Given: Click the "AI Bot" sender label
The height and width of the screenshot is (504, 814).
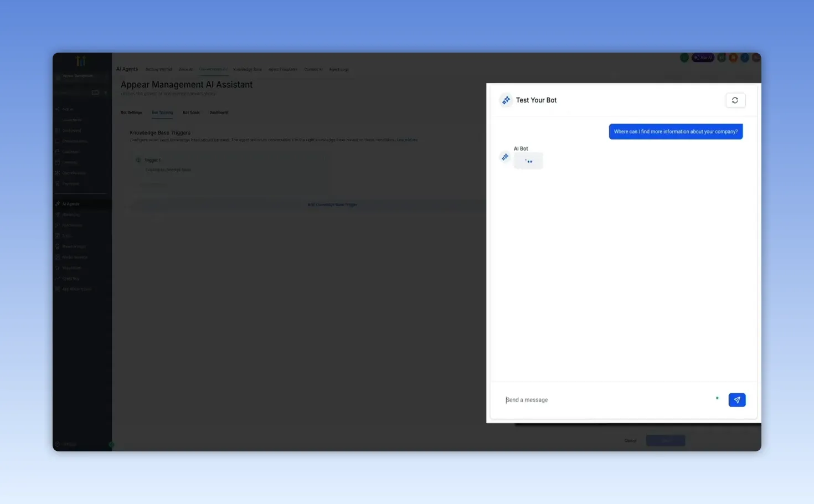Looking at the screenshot, I should tap(521, 148).
